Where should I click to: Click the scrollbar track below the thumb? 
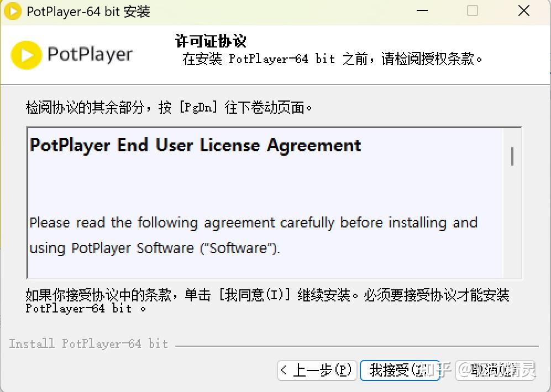[x=512, y=232]
